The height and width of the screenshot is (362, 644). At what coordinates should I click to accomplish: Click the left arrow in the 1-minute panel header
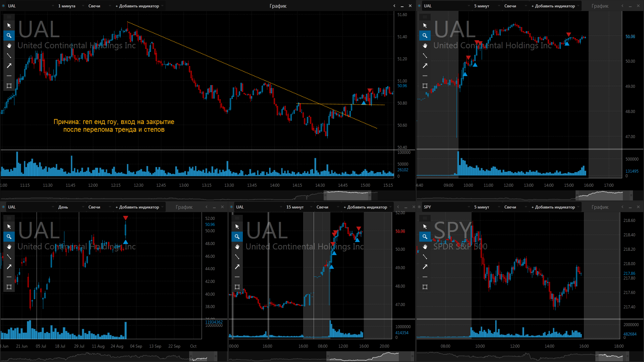click(x=394, y=6)
